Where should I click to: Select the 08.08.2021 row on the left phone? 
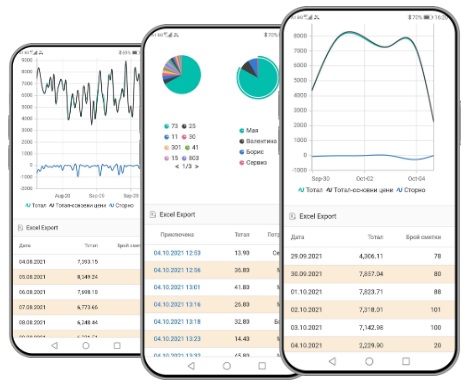point(78,322)
